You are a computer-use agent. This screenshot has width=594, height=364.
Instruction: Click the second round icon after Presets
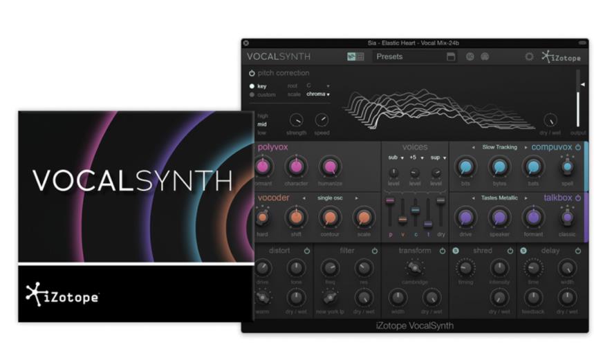click(x=485, y=57)
